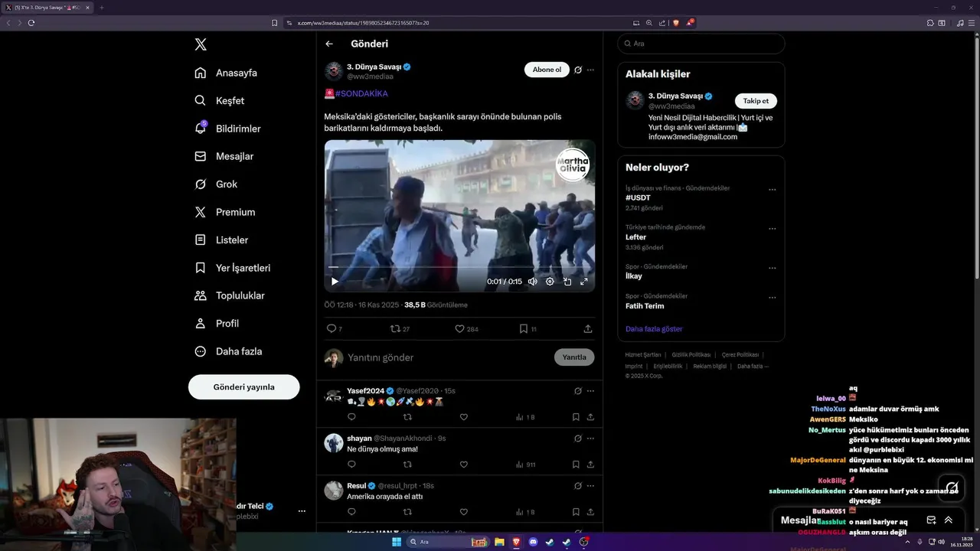
Task: Open three-dot menu for İlkay trend
Action: 772,269
